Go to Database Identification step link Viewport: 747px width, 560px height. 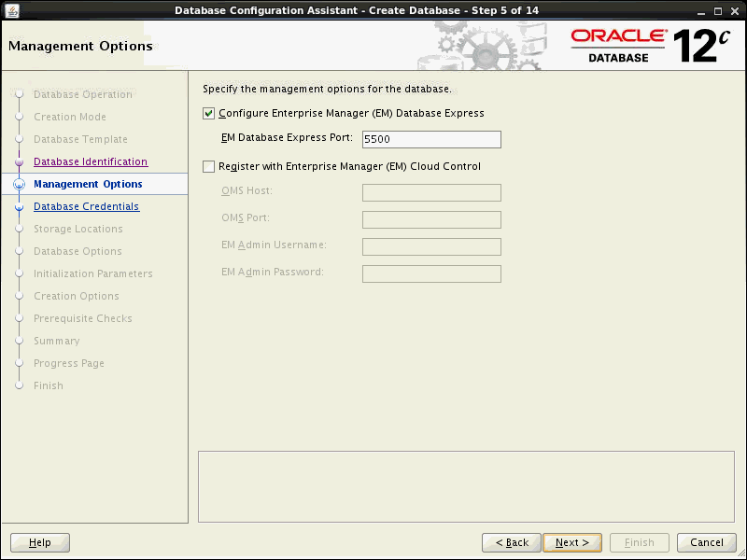pos(91,161)
